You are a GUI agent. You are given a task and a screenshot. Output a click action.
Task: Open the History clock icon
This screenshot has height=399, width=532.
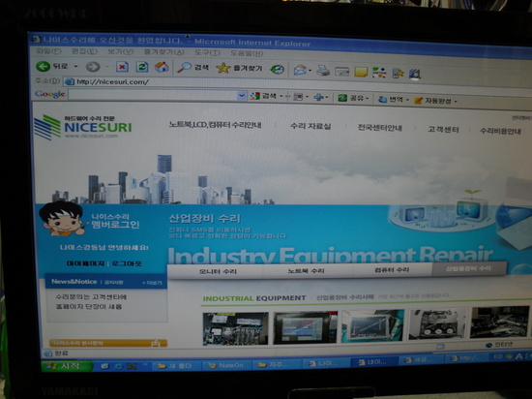[277, 70]
